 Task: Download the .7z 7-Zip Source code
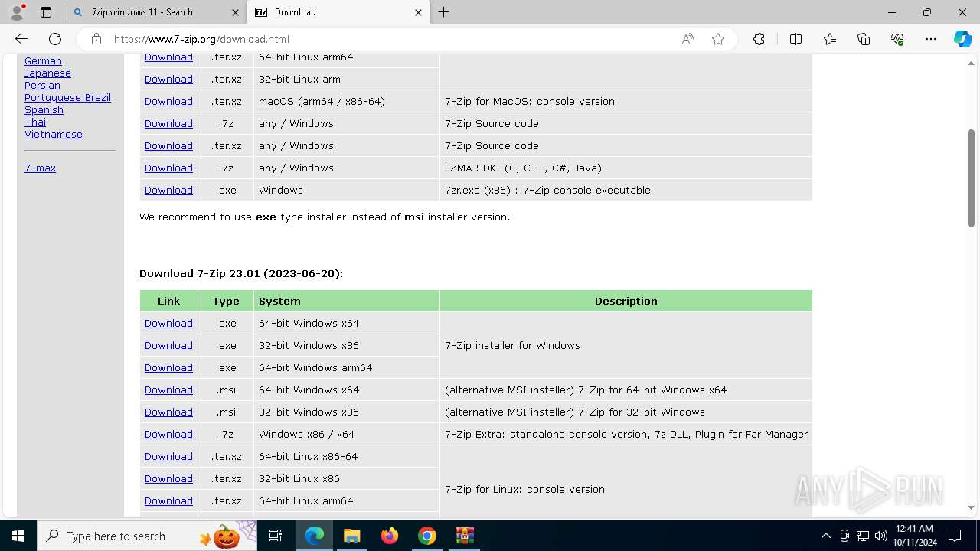click(168, 123)
